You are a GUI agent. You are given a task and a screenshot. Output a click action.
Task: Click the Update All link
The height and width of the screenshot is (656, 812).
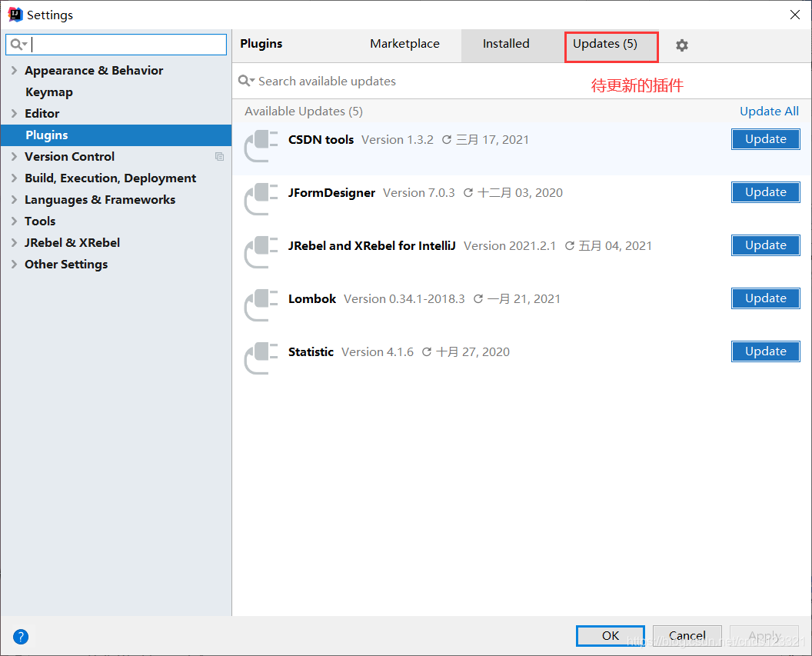coord(769,112)
